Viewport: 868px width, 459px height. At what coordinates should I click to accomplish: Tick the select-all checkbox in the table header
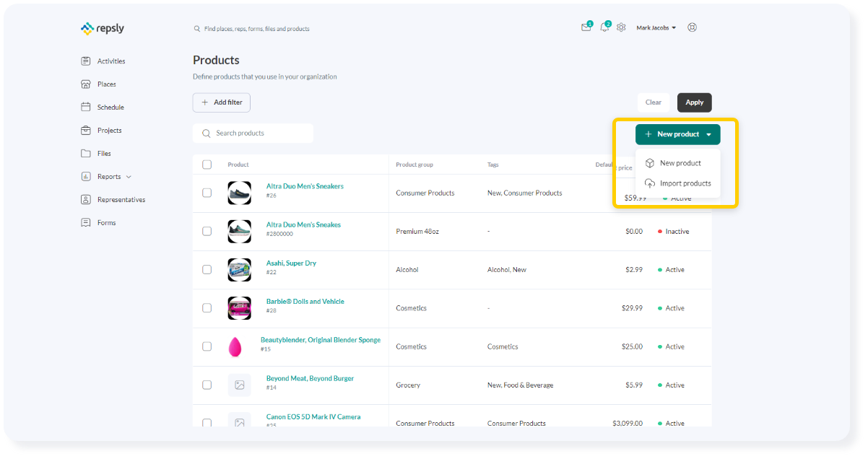[x=207, y=164]
